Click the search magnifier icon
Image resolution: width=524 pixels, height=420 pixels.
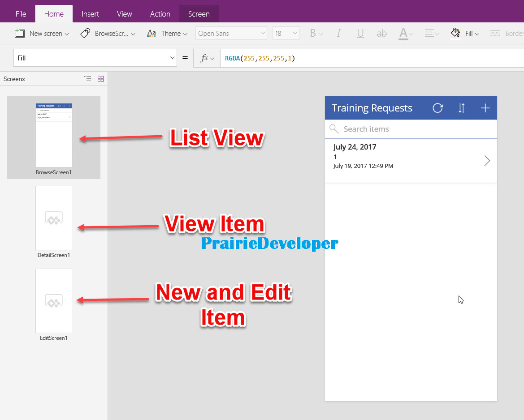click(334, 129)
